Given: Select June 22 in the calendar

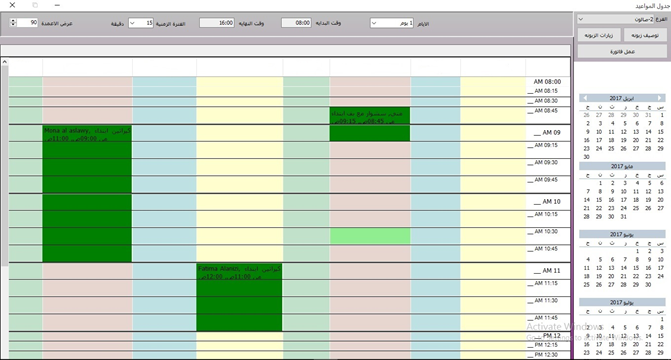Looking at the screenshot, I should 636,277.
